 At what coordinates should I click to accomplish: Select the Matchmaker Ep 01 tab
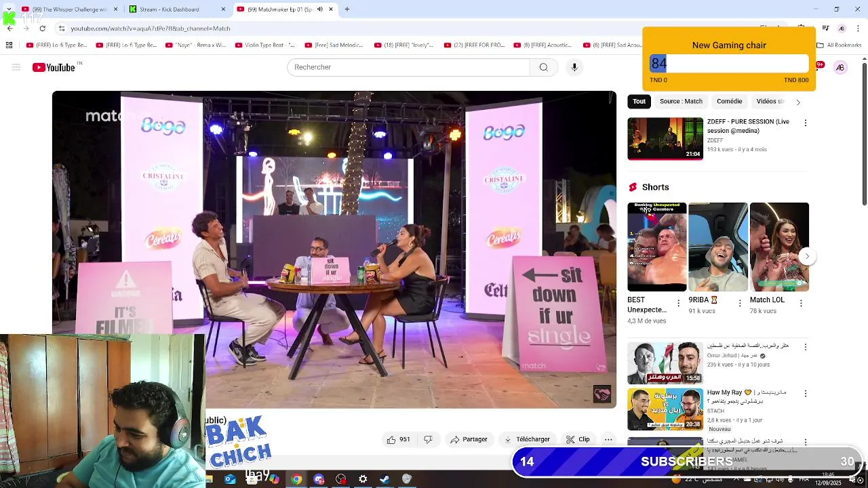285,9
